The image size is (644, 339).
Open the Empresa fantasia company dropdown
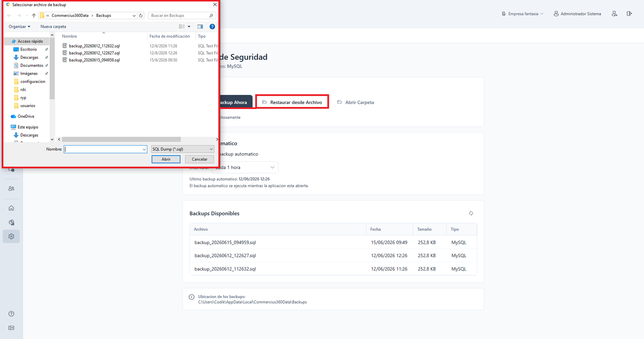pyautogui.click(x=522, y=14)
